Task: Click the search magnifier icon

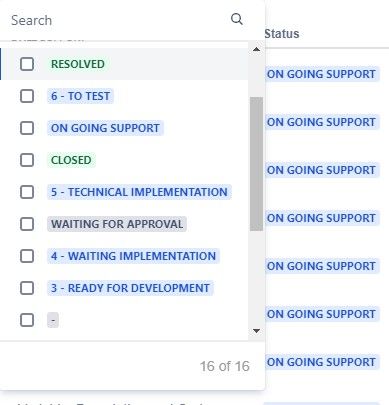Action: point(237,19)
